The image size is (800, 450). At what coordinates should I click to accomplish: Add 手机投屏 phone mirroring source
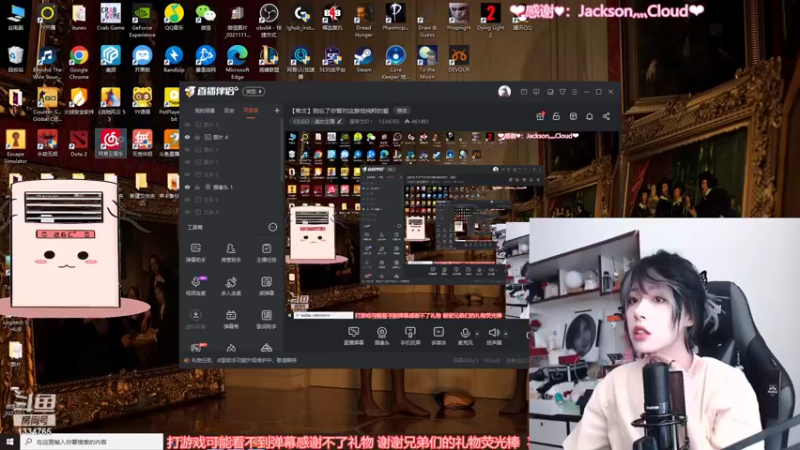coord(410,336)
